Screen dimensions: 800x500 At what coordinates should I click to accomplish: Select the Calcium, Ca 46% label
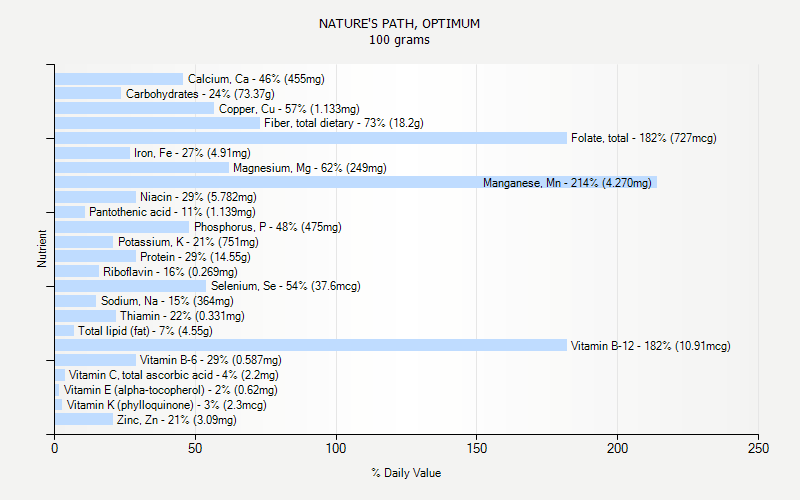point(256,79)
